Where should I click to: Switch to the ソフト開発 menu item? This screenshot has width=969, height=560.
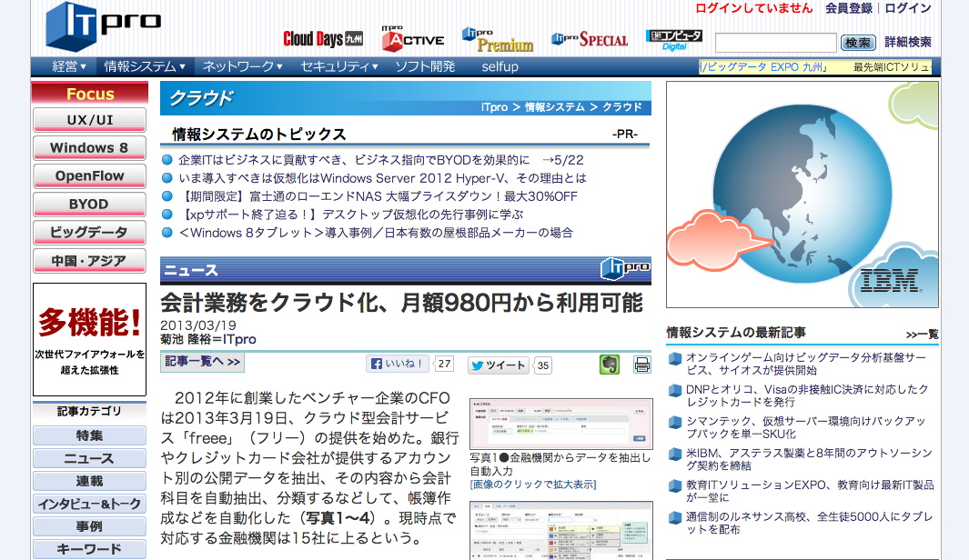click(x=425, y=65)
